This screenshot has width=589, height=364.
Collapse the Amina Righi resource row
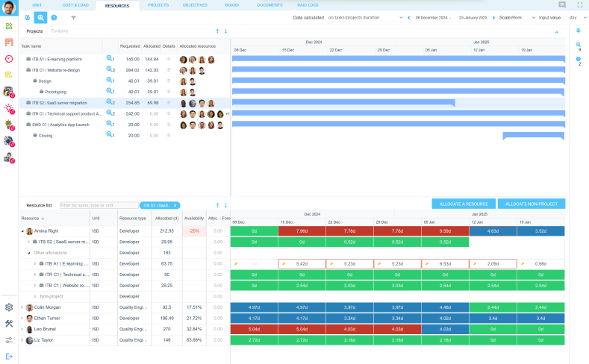point(22,231)
